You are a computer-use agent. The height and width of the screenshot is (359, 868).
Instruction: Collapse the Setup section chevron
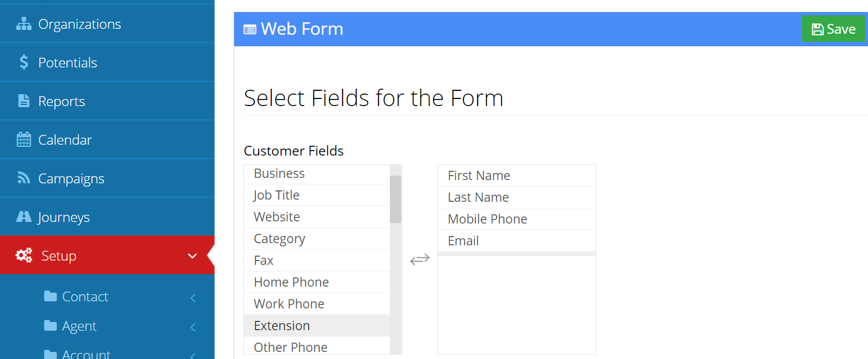pos(192,255)
